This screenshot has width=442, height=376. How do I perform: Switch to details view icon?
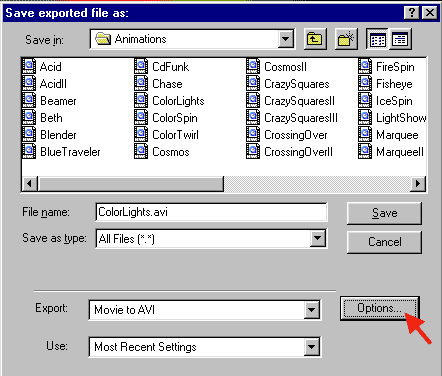[x=400, y=39]
